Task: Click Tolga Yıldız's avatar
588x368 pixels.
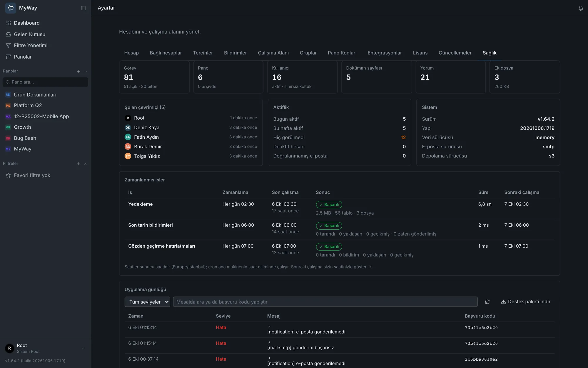Action: 128,156
